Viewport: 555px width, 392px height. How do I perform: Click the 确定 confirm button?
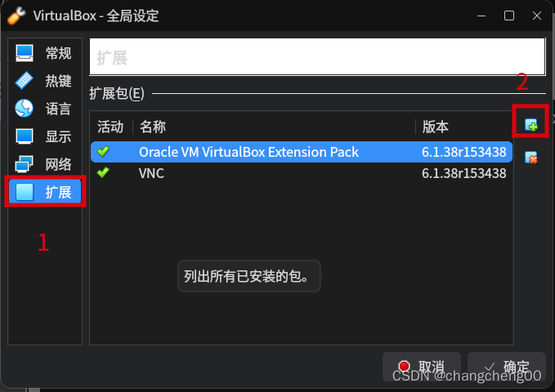coord(507,367)
